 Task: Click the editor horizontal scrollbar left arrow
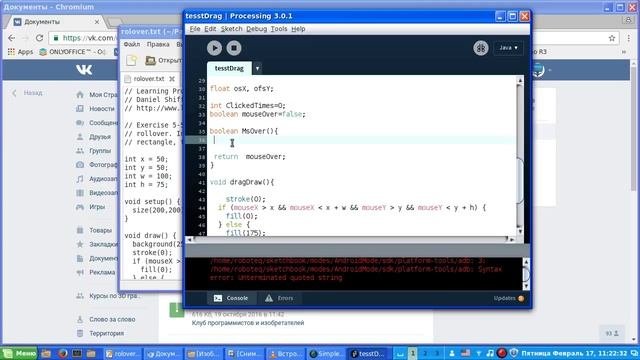click(x=189, y=239)
